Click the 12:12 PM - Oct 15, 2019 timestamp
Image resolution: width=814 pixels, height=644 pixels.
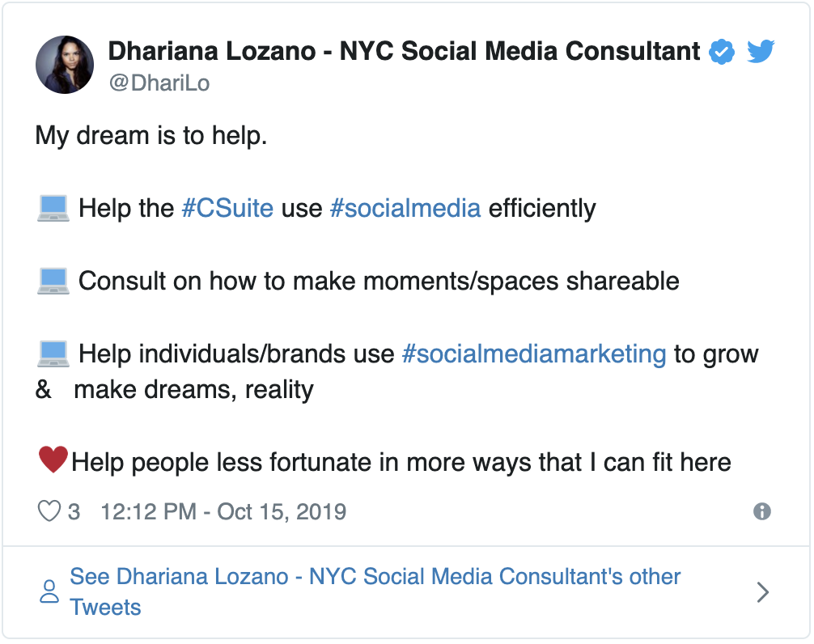pyautogui.click(x=223, y=512)
